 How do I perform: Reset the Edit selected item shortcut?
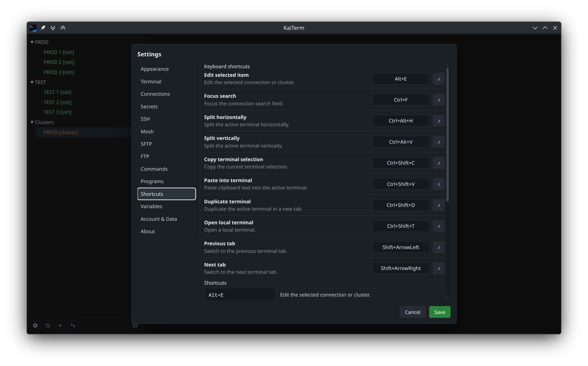439,79
